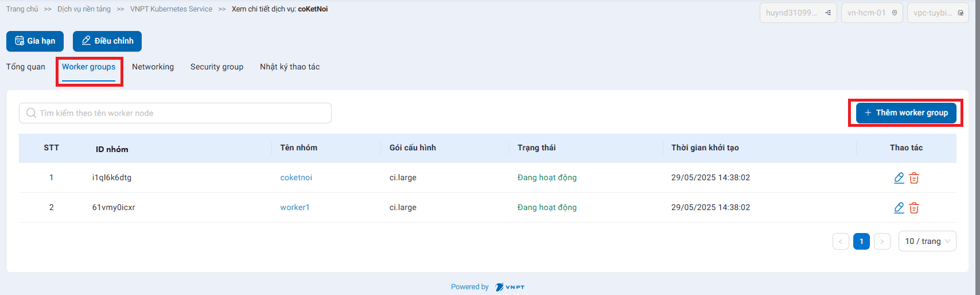Switch to the Tổng quan tab
980x295 pixels.
tap(26, 67)
